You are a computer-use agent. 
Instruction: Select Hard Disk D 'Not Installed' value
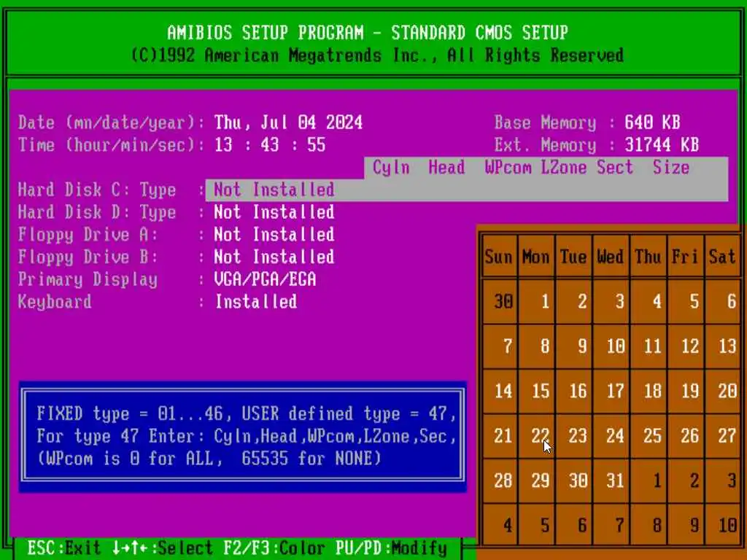coord(274,212)
